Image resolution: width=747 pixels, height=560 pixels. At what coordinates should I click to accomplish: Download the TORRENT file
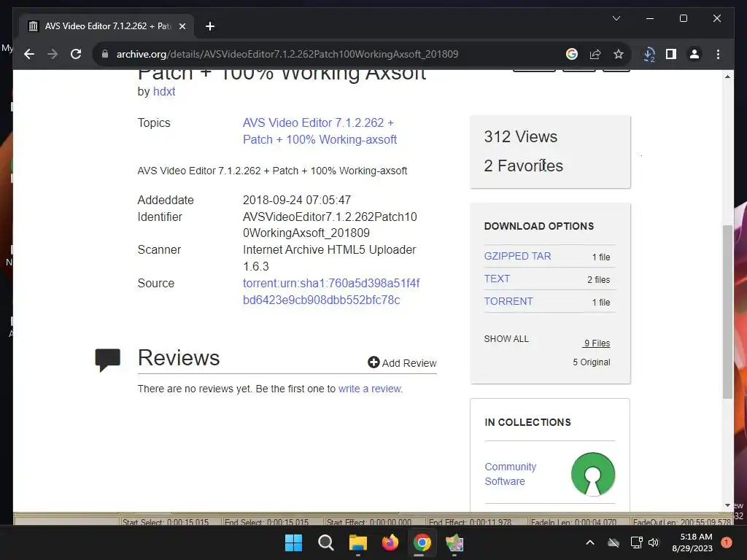508,301
